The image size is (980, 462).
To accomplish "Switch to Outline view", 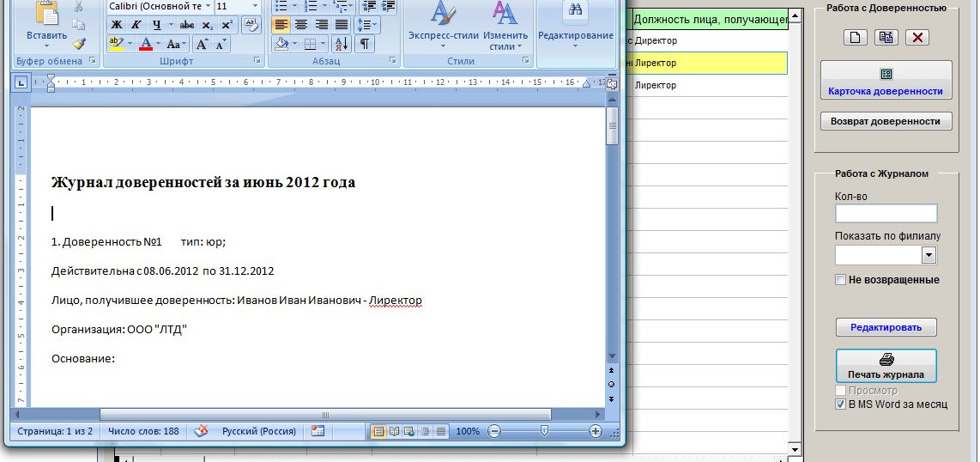I will pyautogui.click(x=426, y=431).
